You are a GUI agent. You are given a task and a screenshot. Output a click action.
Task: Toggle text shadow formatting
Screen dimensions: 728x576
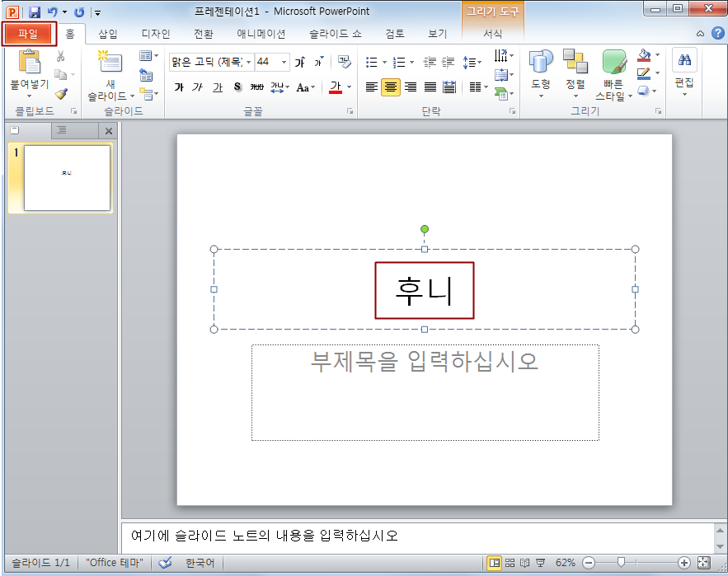237,87
